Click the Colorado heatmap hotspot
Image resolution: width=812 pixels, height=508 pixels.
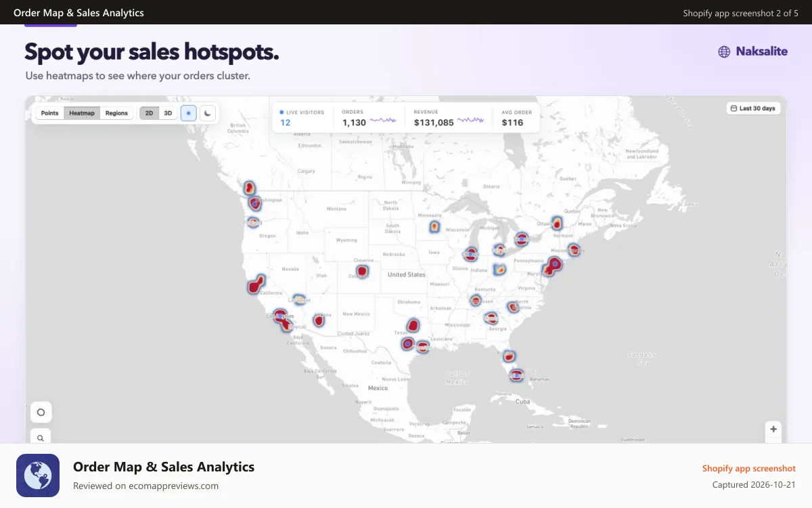tap(362, 271)
